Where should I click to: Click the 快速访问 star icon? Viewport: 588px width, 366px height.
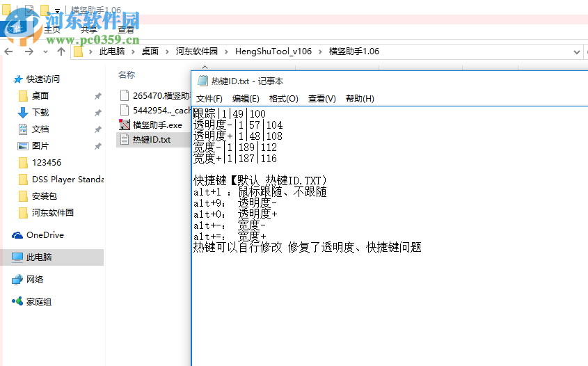17,79
